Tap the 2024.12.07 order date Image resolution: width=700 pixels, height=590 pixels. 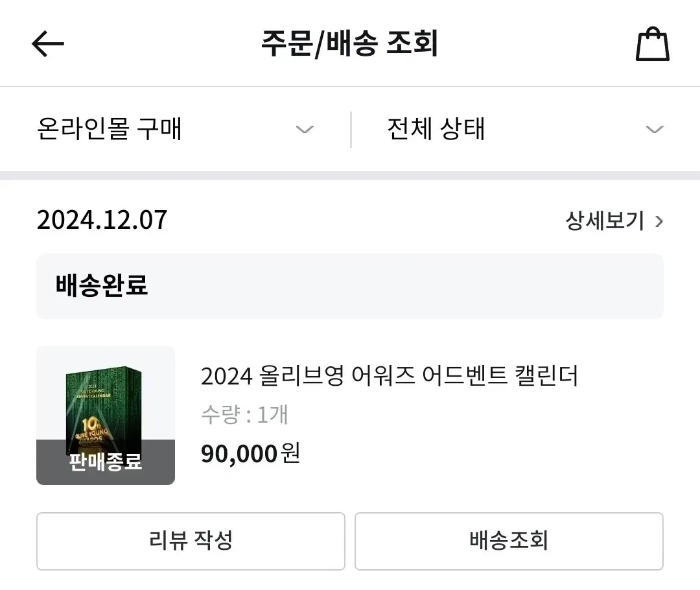102,220
